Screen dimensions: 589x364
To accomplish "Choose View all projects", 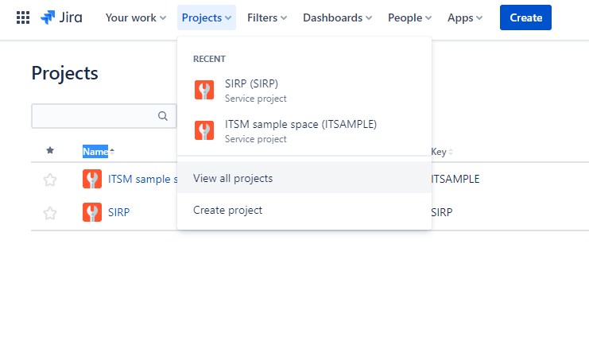I will click(304, 178).
